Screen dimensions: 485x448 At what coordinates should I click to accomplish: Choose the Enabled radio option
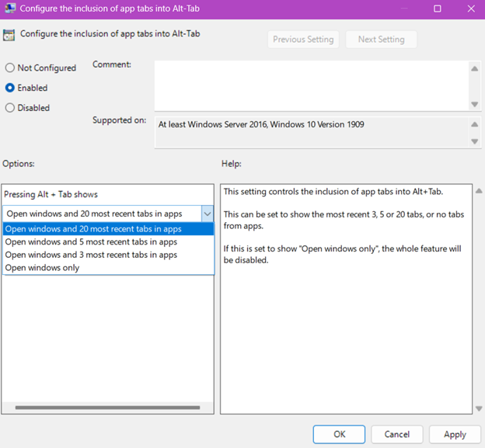pyautogui.click(x=10, y=89)
